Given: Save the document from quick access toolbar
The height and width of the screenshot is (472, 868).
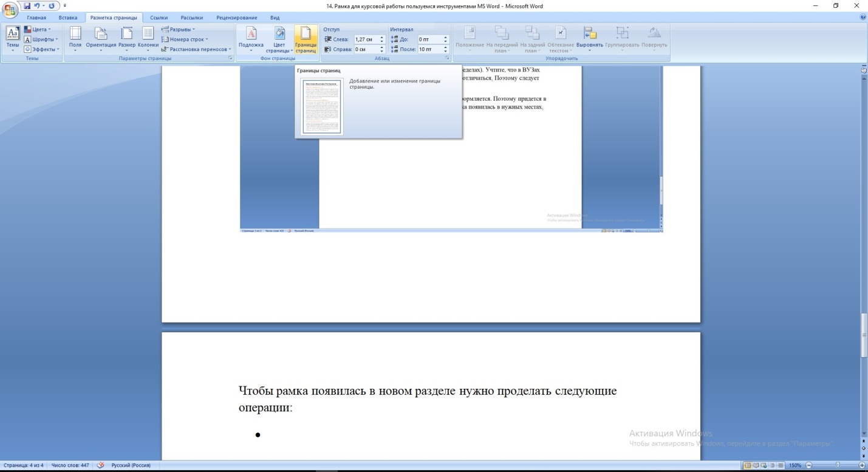Looking at the screenshot, I should tap(27, 5).
